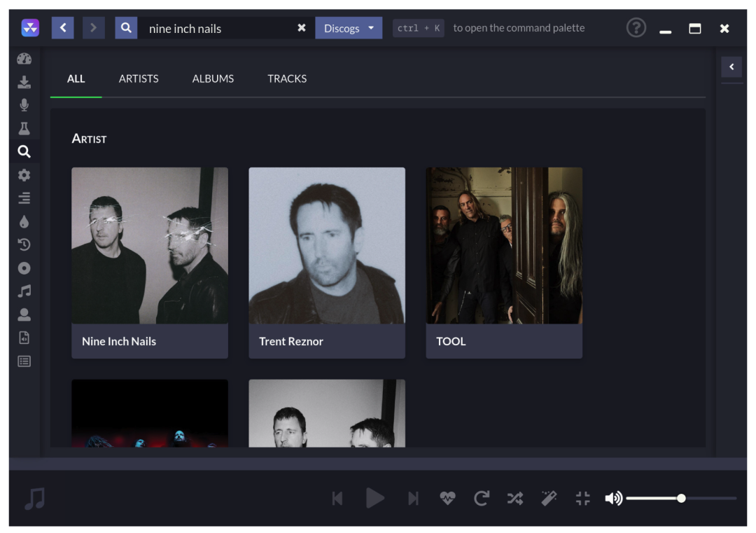Click the "TOOL" artist name label
756x533 pixels.
tap(451, 342)
